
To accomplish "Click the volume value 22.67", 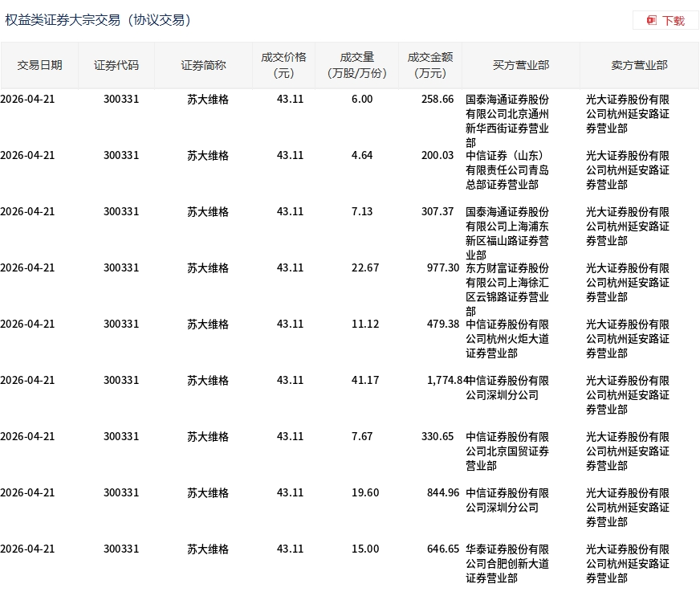I will point(365,268).
